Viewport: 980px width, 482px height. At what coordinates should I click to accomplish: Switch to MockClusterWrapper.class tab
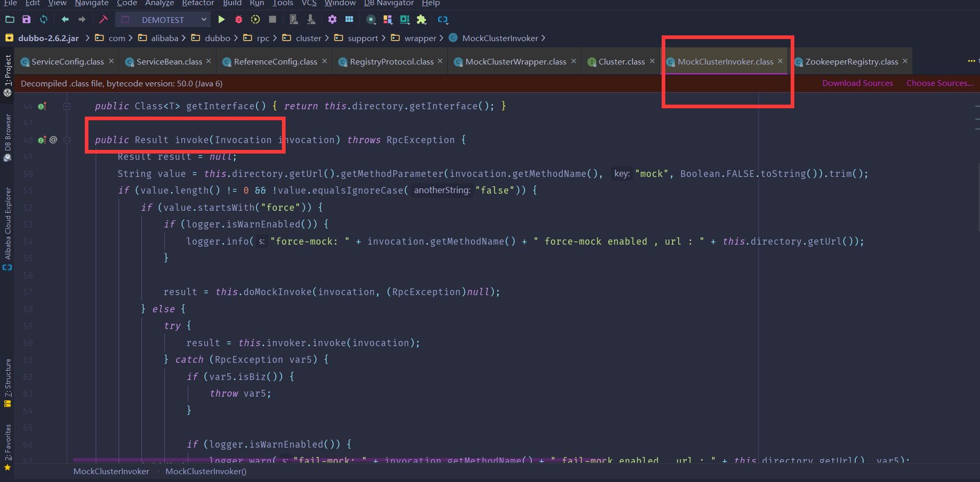515,61
